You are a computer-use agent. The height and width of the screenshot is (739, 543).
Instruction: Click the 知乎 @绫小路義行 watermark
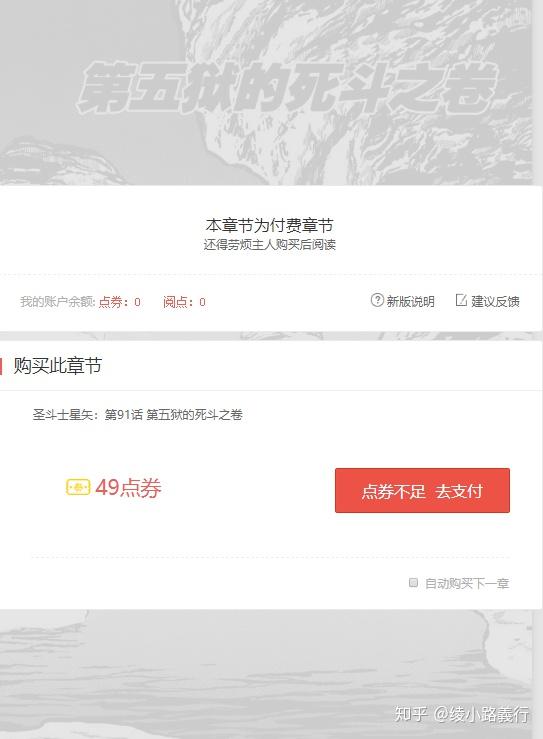point(461,714)
